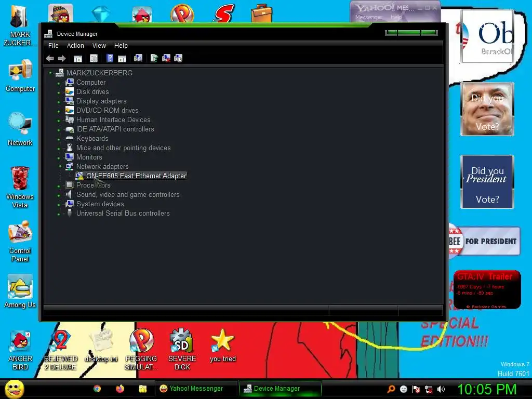Open the BEJEWED 2 DELUXE desktop shortcut

point(61,350)
